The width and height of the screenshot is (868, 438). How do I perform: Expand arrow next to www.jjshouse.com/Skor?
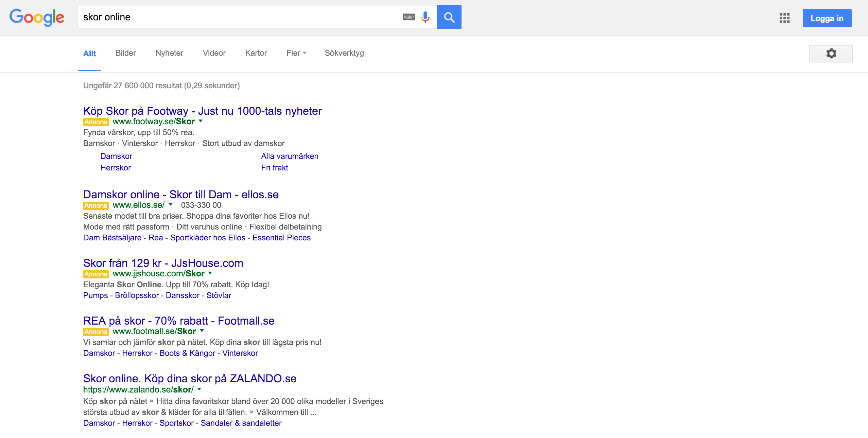point(210,273)
